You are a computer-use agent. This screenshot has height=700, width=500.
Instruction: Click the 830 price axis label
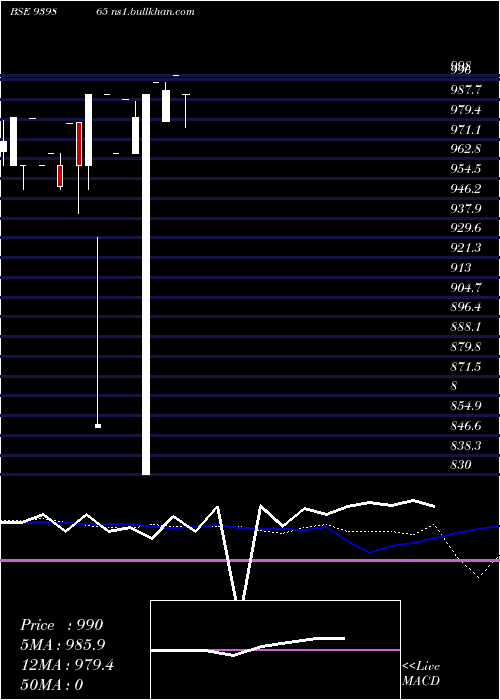coord(461,465)
